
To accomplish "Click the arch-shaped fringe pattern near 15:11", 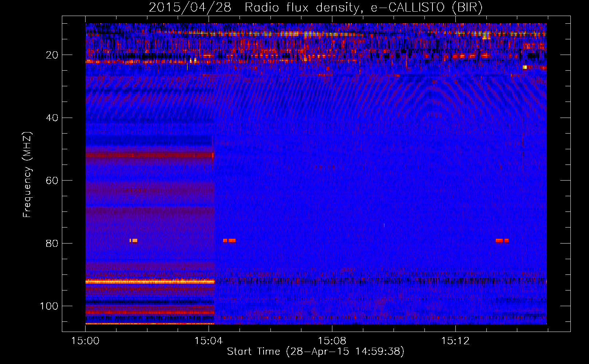I will tap(432, 98).
